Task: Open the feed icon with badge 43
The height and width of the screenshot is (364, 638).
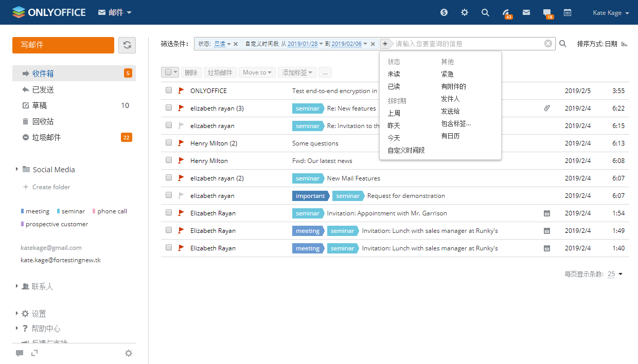Action: [506, 13]
